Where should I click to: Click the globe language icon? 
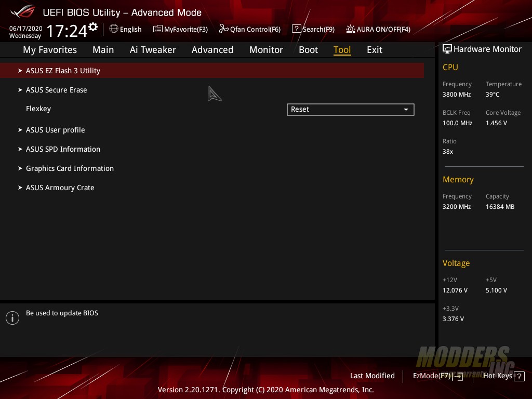[x=114, y=29]
